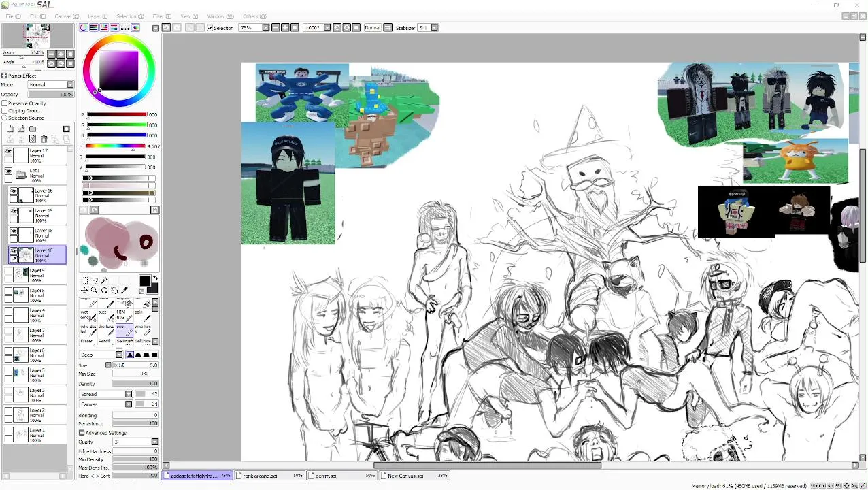The height and width of the screenshot is (490, 868).
Task: Show the RGB slider panel
Action: (x=94, y=27)
